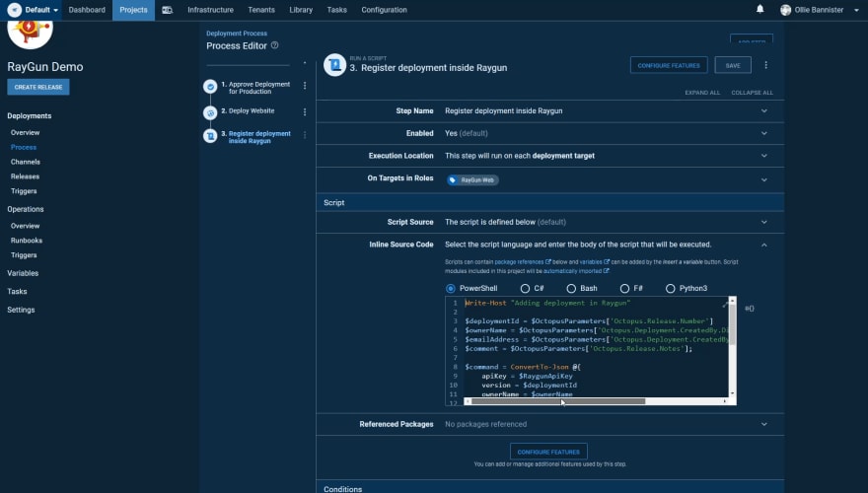Click the Process Editor help icon

(x=274, y=45)
